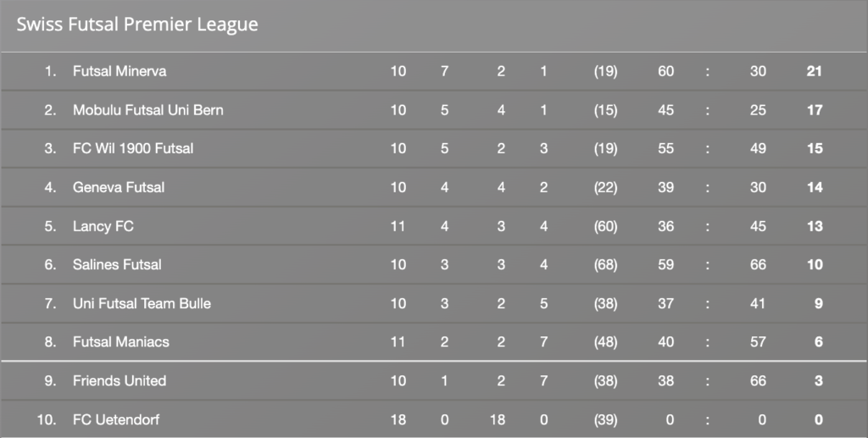Click FC Uetendorf team name
The image size is (868, 438).
tap(116, 419)
